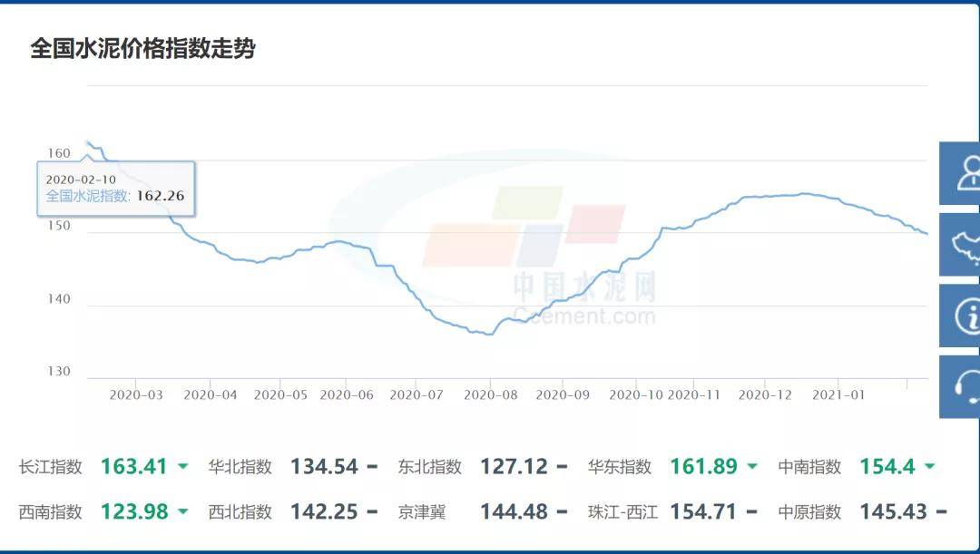
Task: Click the 2021-01 axis label
Action: 838,395
